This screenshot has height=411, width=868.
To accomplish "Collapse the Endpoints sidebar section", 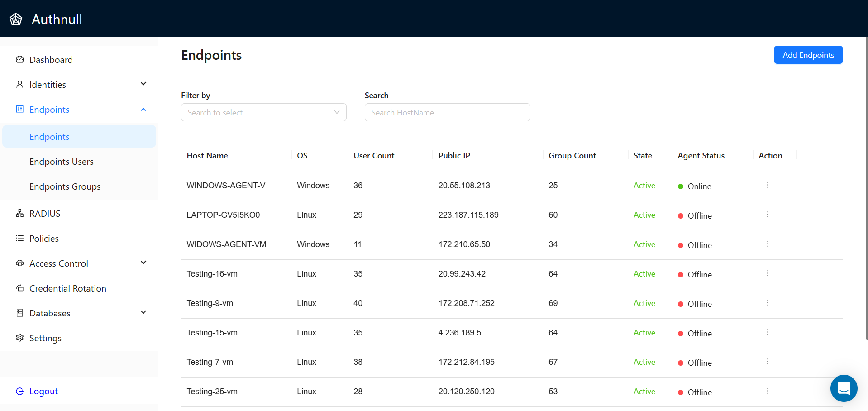I will coord(143,109).
